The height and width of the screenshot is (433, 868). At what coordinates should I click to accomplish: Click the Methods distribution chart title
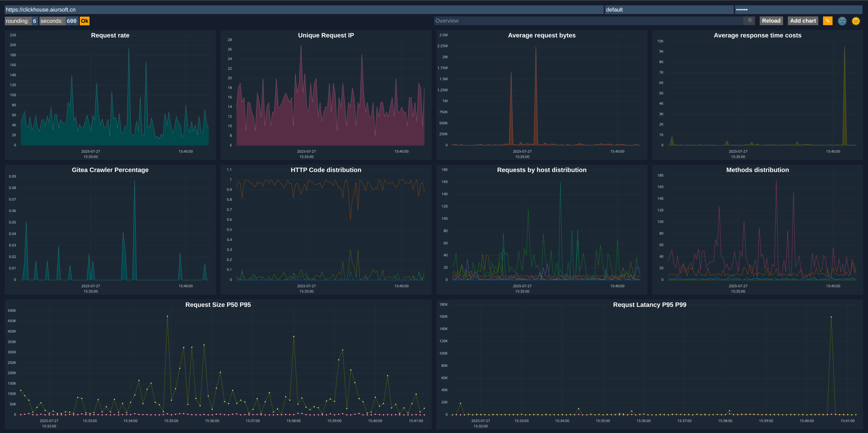[757, 170]
